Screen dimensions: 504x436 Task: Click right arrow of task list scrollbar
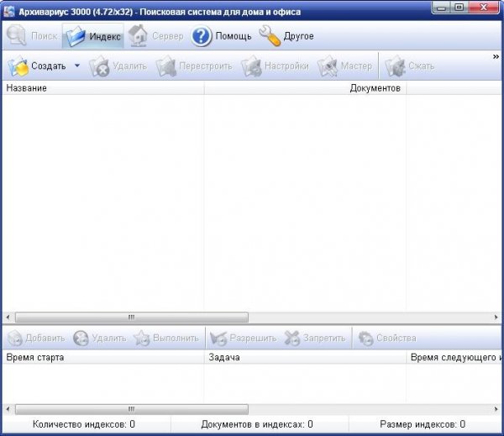click(496, 409)
